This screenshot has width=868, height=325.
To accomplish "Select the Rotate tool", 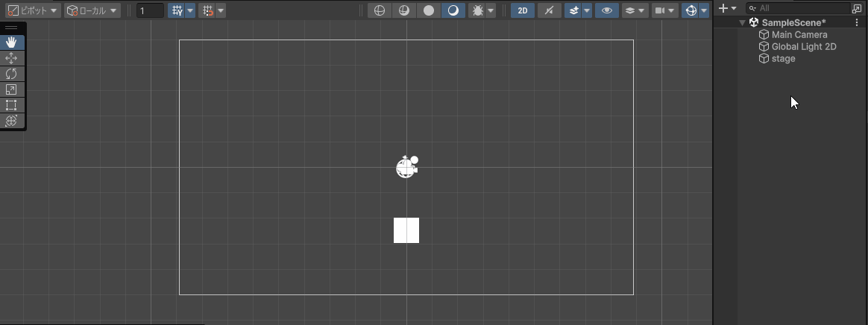I will (12, 74).
